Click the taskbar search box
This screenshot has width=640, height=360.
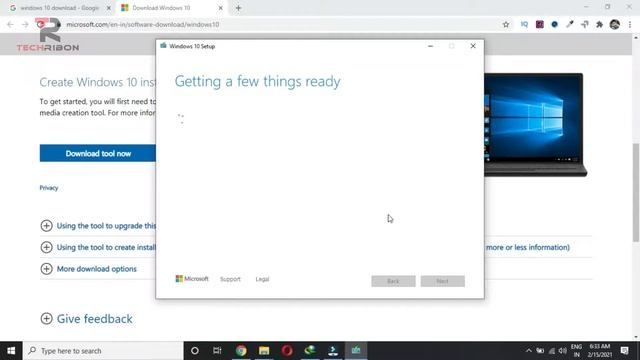pyautogui.click(x=103, y=351)
